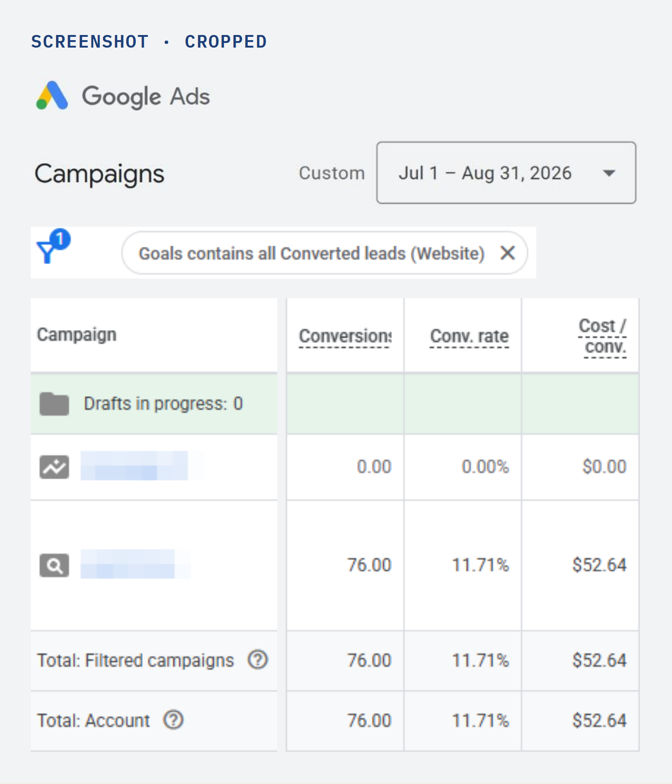Click 11.71% in the Search campaign row
This screenshot has height=784, width=672.
point(481,565)
